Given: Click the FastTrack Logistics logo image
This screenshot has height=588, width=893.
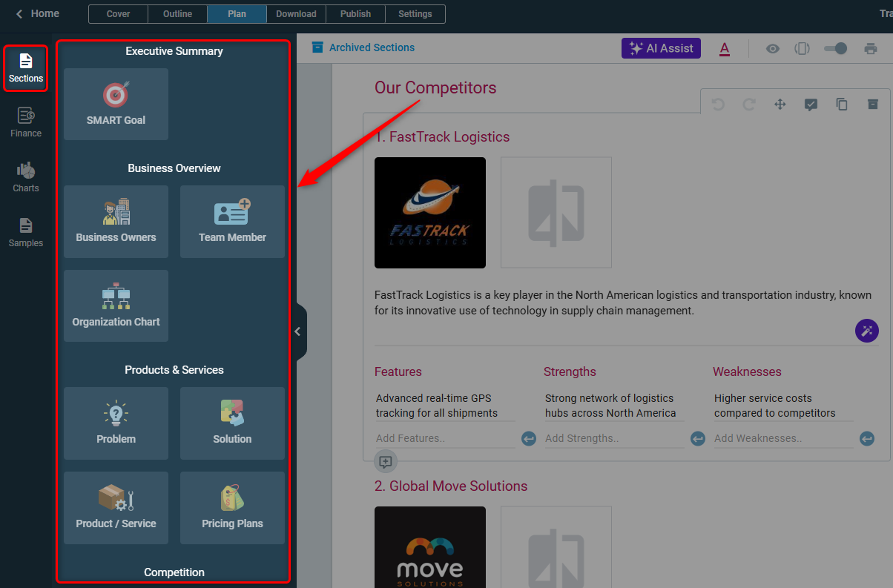Looking at the screenshot, I should coord(430,213).
